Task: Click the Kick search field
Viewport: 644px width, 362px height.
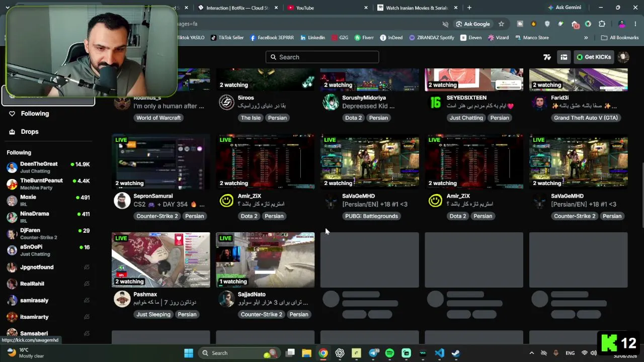Action: (322, 57)
